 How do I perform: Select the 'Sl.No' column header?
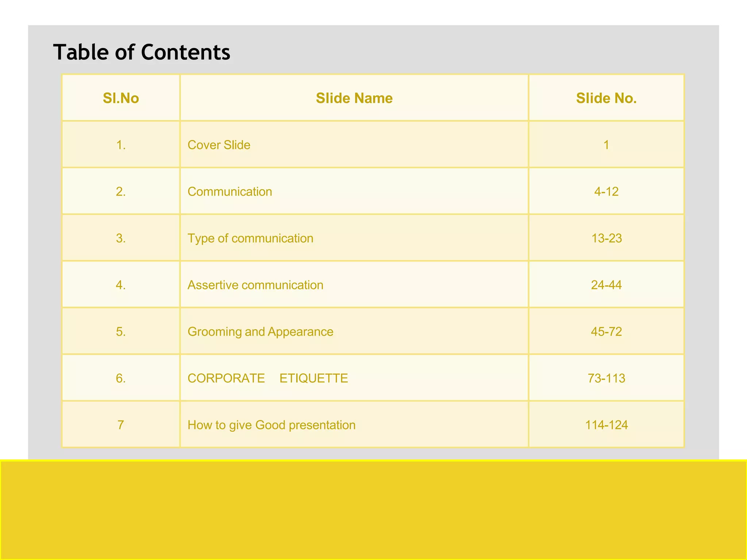tap(121, 98)
